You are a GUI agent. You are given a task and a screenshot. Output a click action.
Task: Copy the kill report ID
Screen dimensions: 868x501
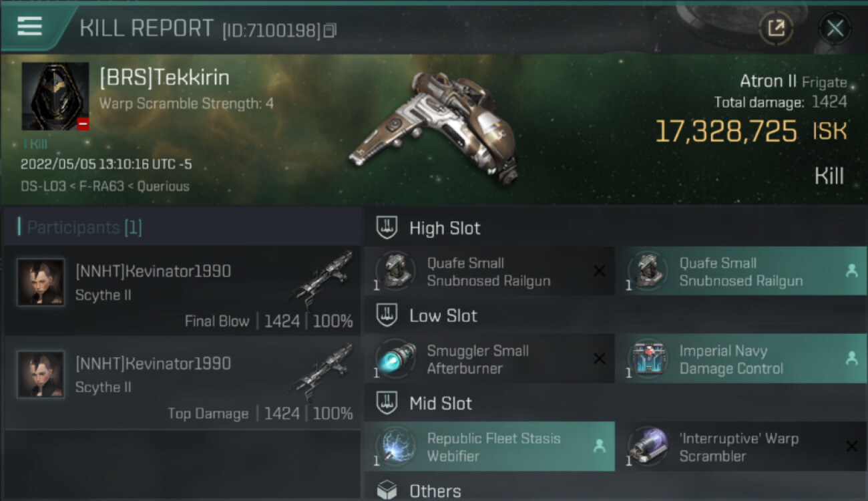330,31
